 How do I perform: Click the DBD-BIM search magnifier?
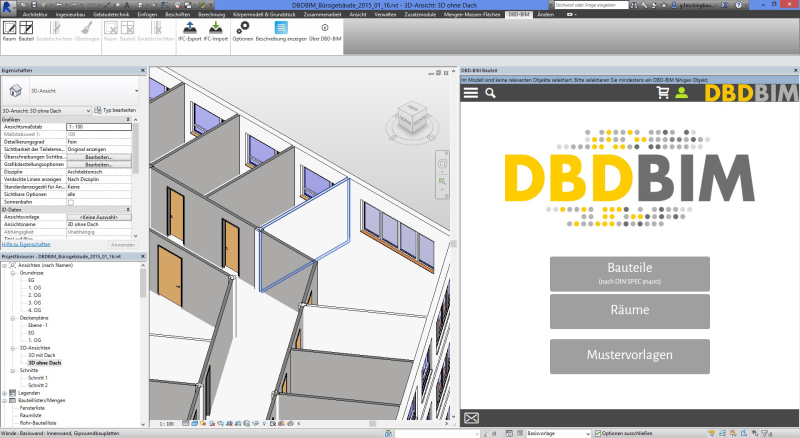(x=490, y=93)
